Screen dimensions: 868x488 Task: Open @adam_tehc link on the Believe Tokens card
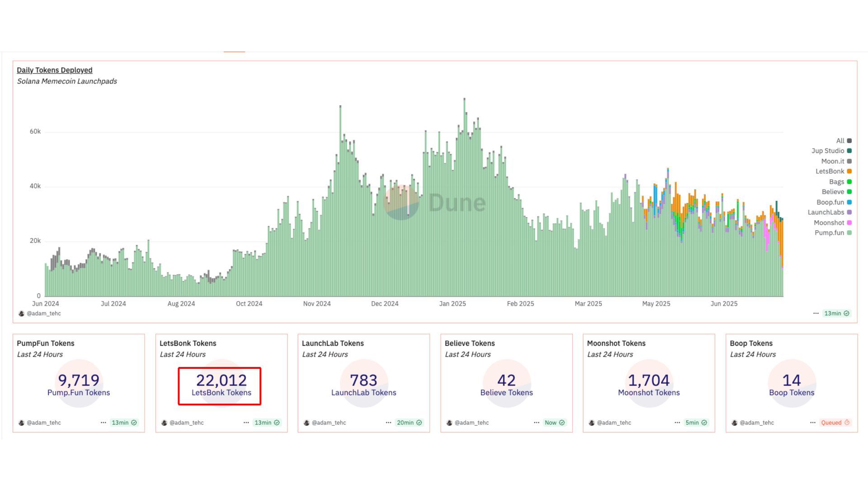coord(472,423)
